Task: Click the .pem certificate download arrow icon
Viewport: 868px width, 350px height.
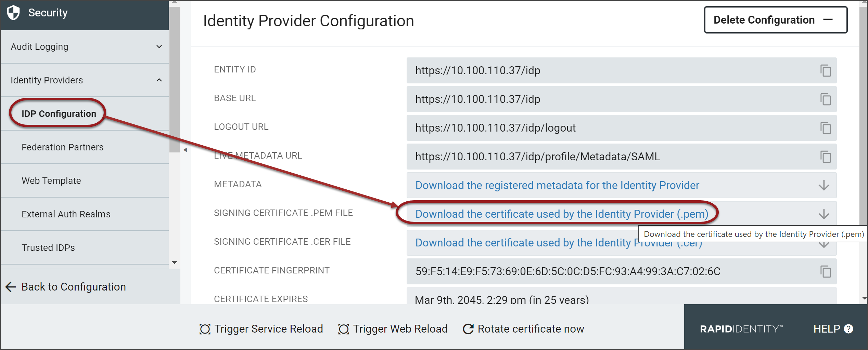Action: 824,214
